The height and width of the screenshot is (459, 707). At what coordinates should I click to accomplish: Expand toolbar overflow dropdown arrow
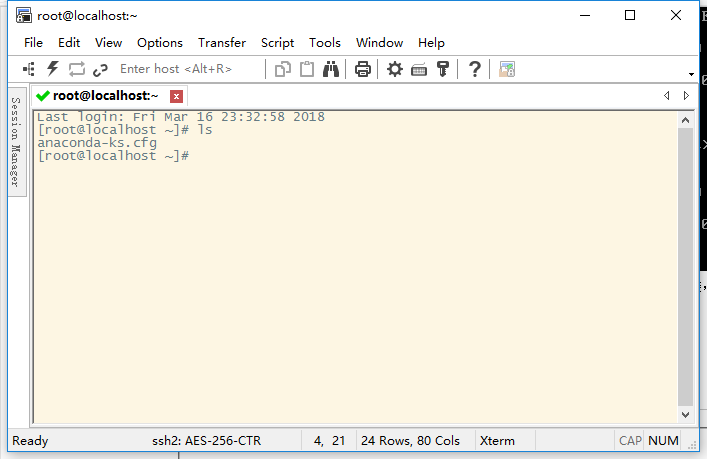(691, 74)
